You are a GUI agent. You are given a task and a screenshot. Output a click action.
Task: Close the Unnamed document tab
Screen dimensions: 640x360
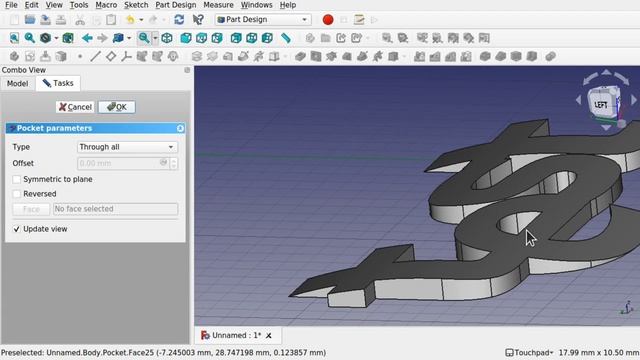(269, 336)
